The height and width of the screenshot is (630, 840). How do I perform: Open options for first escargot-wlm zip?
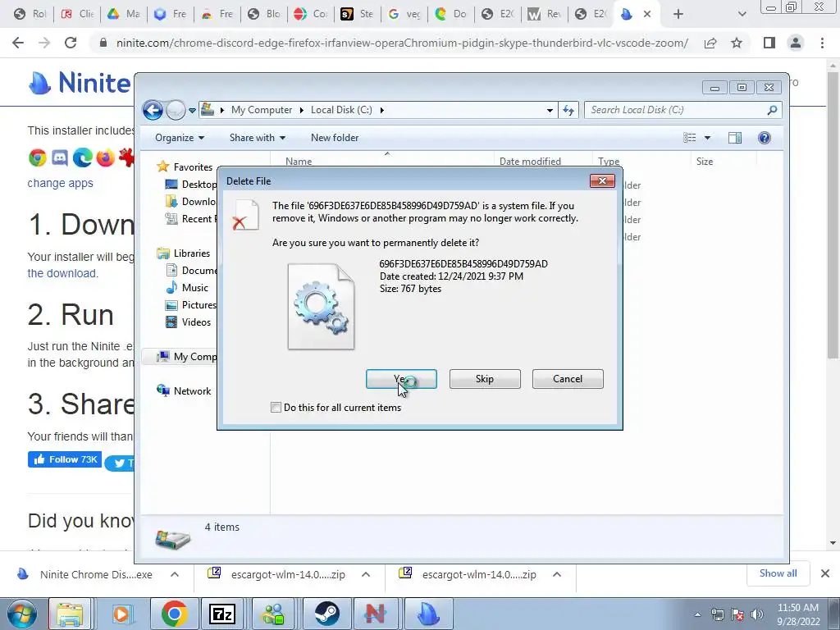[366, 575]
